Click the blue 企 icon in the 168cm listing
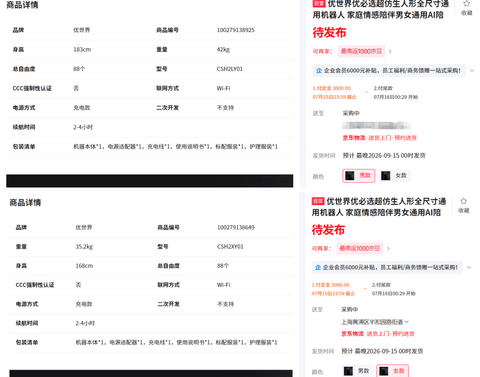Screen dimensions: 480x377 click(318, 267)
